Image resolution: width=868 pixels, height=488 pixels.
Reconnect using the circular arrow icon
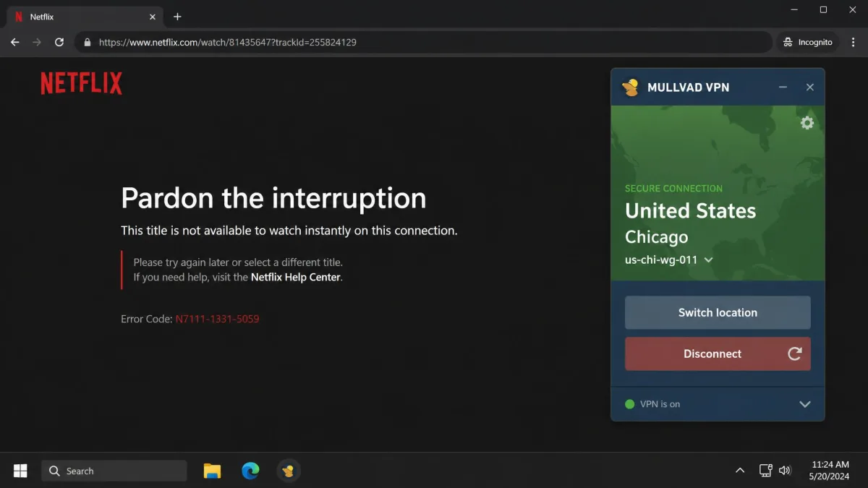794,354
